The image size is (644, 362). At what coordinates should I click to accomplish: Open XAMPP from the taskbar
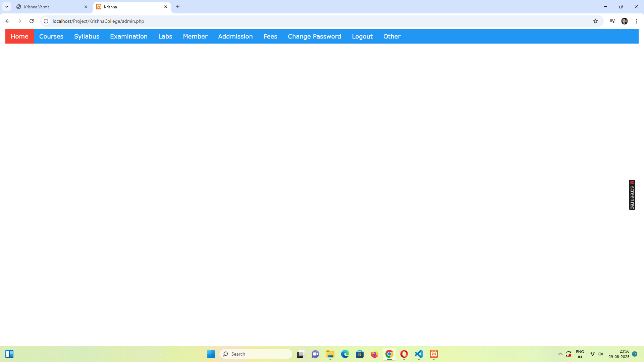pos(434,354)
